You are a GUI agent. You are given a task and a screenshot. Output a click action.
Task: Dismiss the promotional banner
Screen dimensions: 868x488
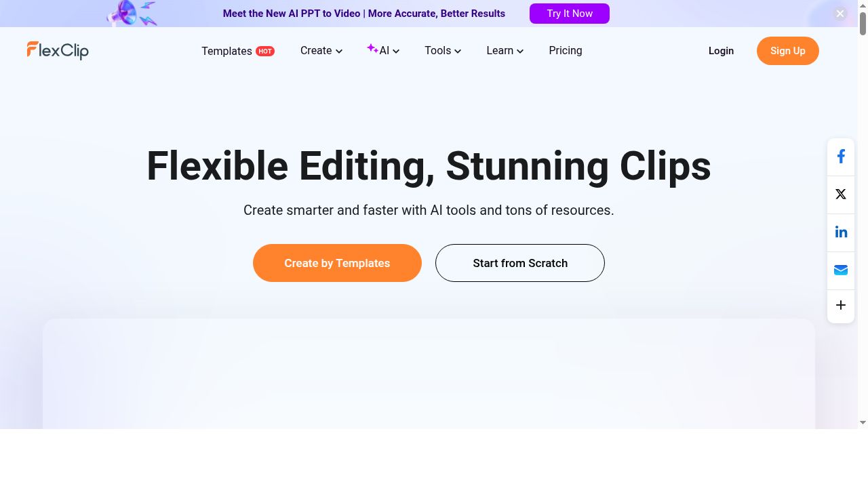[840, 13]
